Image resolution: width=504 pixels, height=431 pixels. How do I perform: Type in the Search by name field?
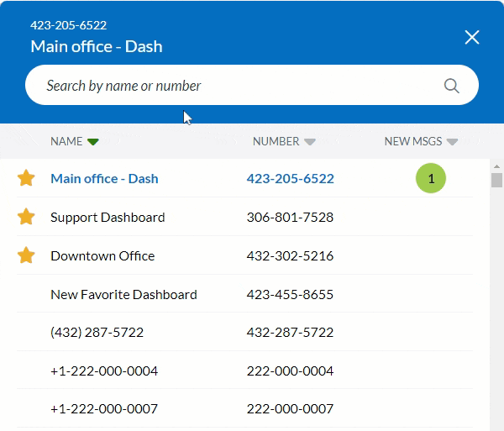click(x=235, y=86)
